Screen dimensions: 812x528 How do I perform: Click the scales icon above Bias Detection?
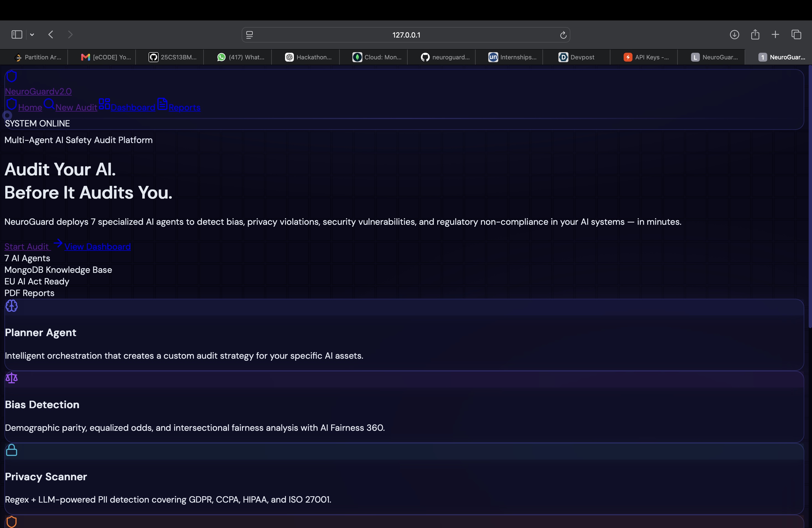tap(12, 378)
